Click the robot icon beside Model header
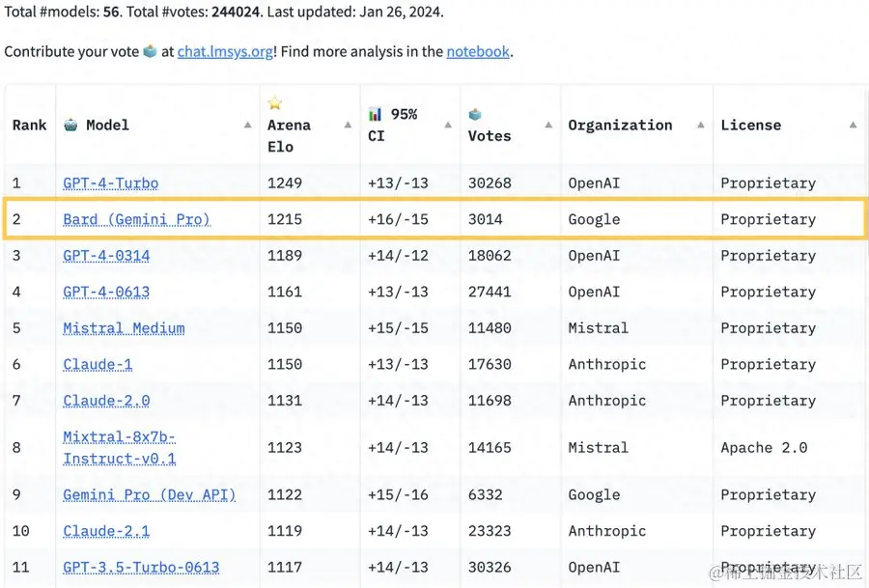The width and height of the screenshot is (869, 588). click(x=71, y=125)
